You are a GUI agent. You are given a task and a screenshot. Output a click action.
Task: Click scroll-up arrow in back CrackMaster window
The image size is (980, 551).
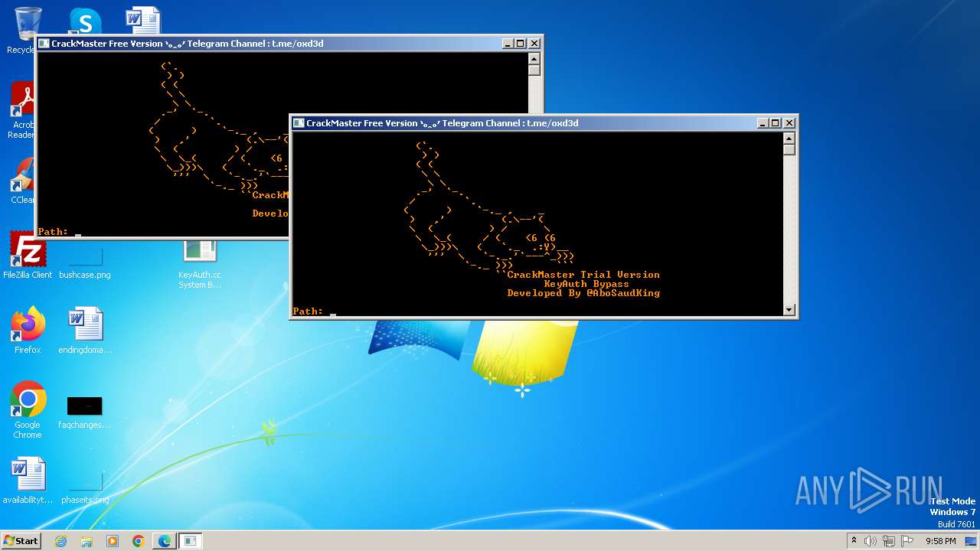pos(534,59)
